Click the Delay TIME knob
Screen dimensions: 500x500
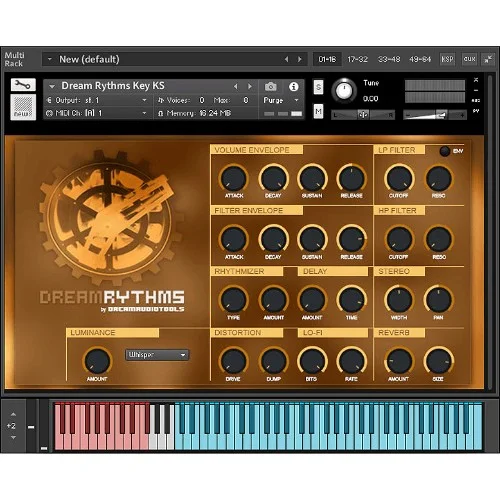351,300
